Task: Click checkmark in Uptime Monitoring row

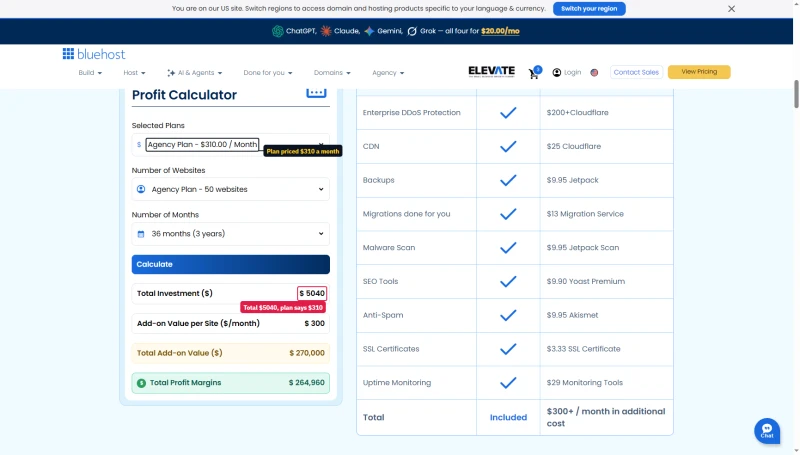Action: pyautogui.click(x=508, y=383)
